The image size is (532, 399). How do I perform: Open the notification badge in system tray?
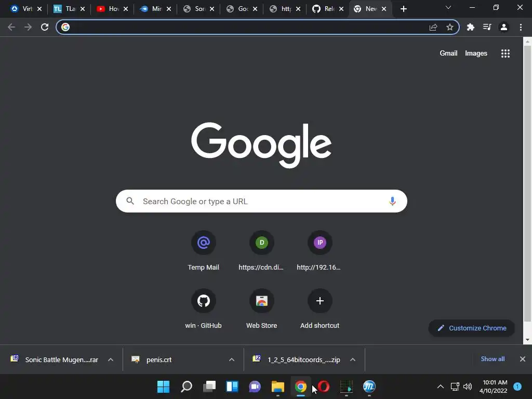(517, 387)
